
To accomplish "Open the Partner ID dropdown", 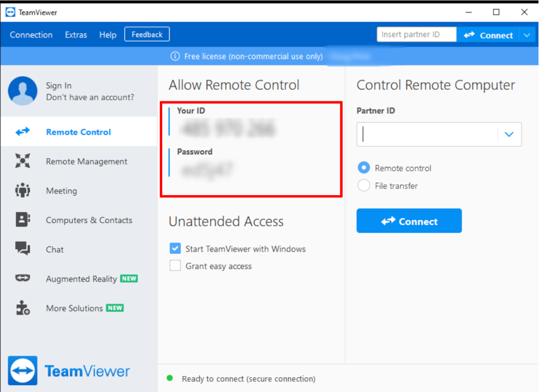I will coord(508,134).
